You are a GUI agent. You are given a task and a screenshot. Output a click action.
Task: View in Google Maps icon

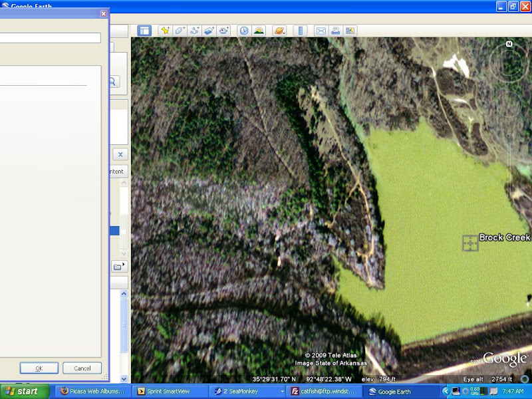click(350, 31)
